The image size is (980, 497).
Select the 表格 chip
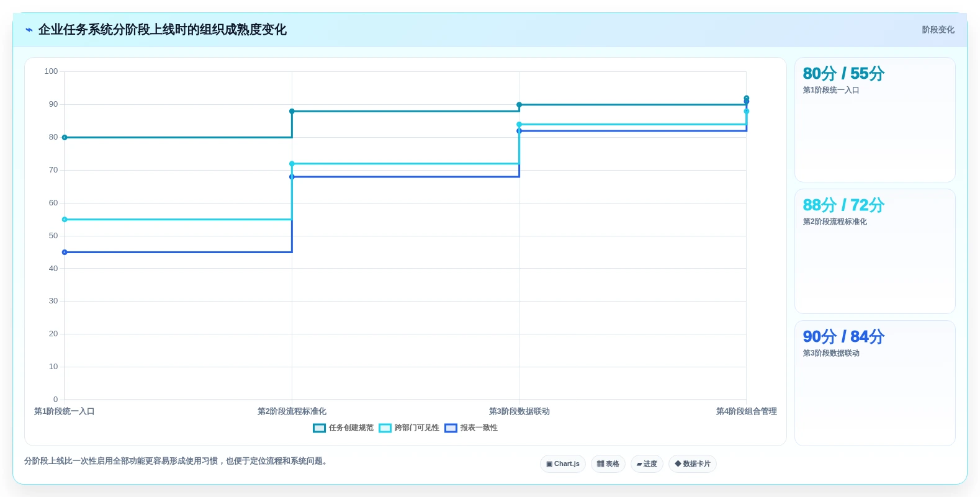[608, 464]
